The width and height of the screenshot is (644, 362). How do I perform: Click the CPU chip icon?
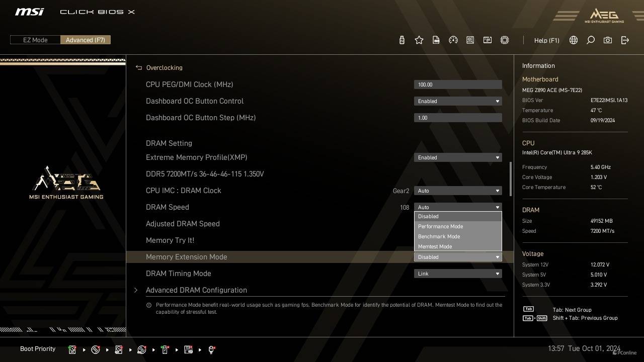[504, 40]
